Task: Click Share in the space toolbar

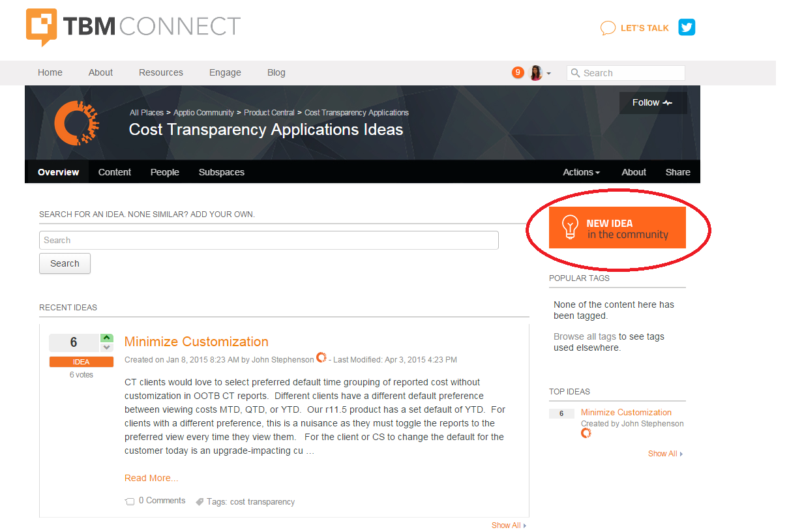Action: click(677, 172)
